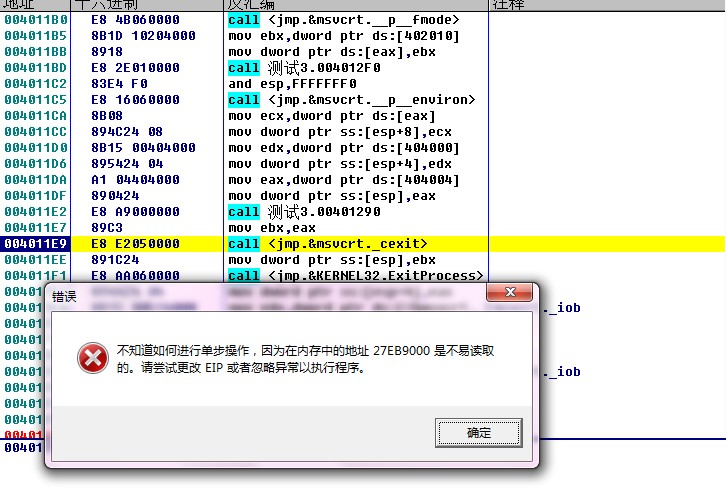Click call to msvcrt.__p__environ instruction

coord(352,100)
